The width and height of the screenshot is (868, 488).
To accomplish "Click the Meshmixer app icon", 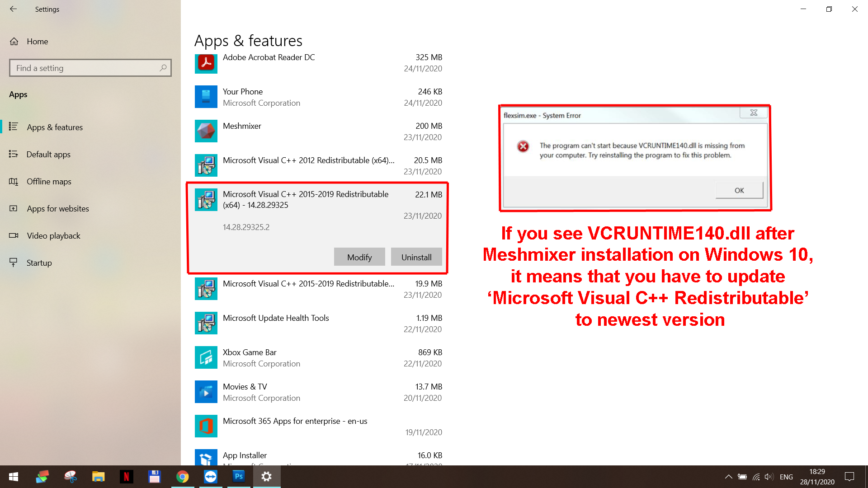I will point(207,131).
